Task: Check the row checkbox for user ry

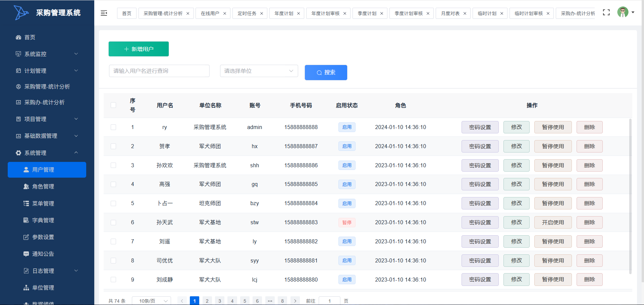Action: click(x=113, y=127)
